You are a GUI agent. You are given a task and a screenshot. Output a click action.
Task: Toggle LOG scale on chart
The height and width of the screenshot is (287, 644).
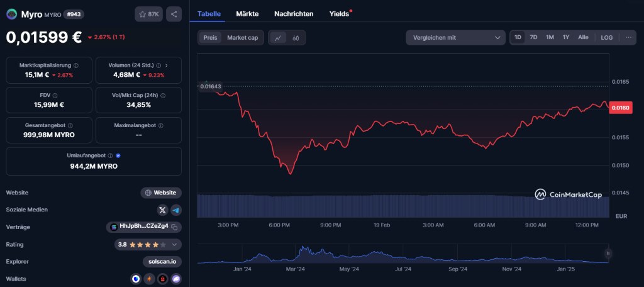coord(607,37)
